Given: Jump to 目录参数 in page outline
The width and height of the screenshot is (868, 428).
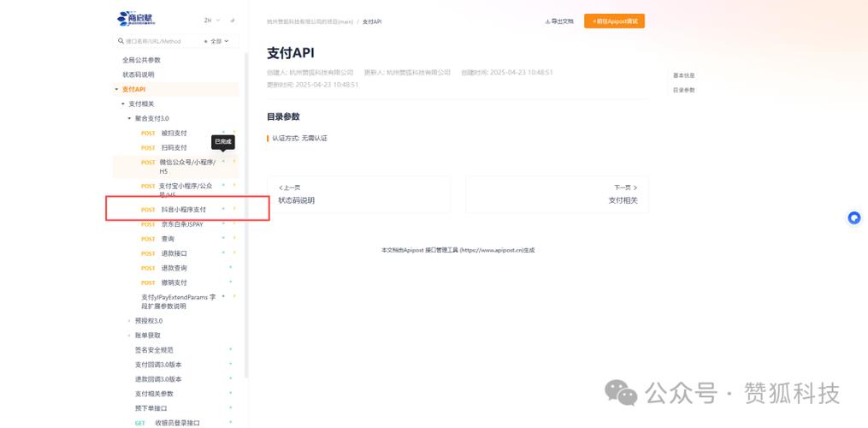Looking at the screenshot, I should tap(683, 90).
